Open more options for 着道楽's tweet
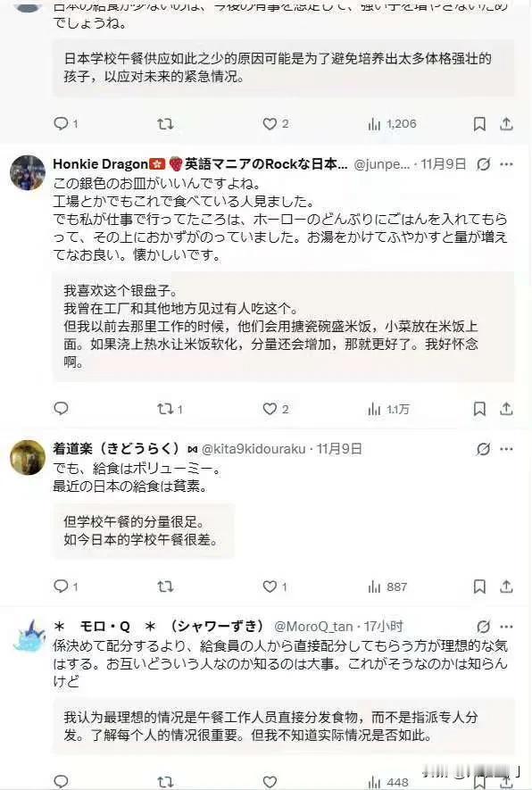 point(506,449)
